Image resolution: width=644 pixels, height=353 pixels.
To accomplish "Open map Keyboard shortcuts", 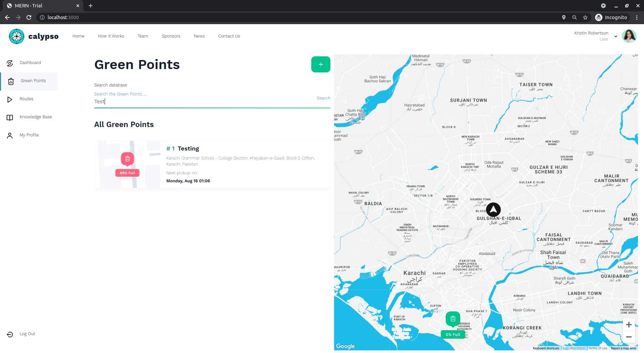I will pos(546,348).
